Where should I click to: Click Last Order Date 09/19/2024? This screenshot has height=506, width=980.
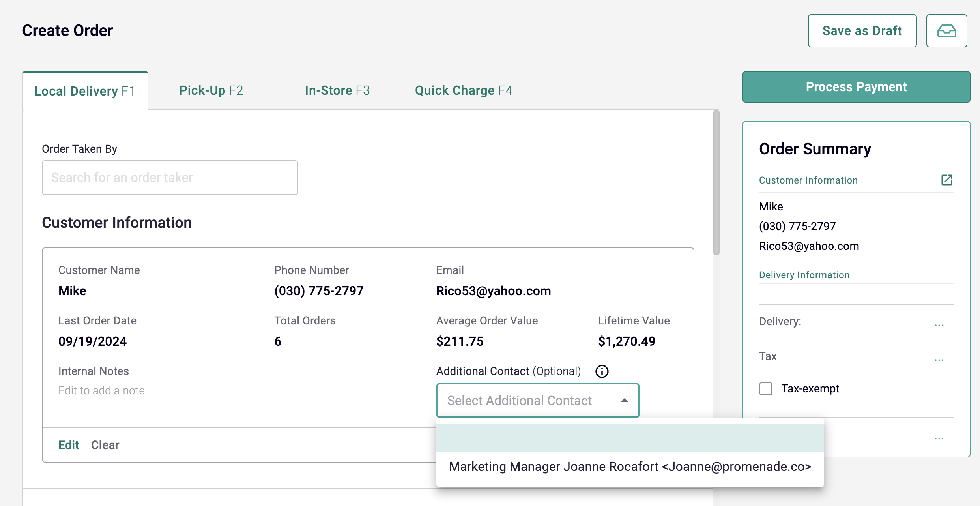93,341
